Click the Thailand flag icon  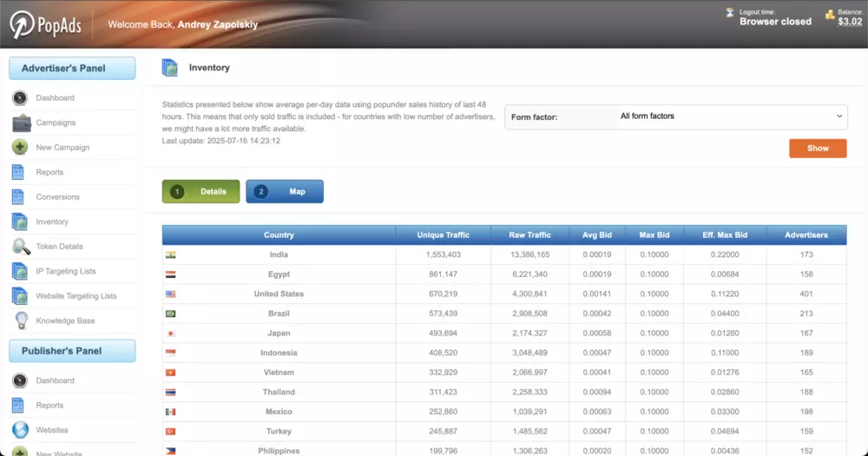170,393
